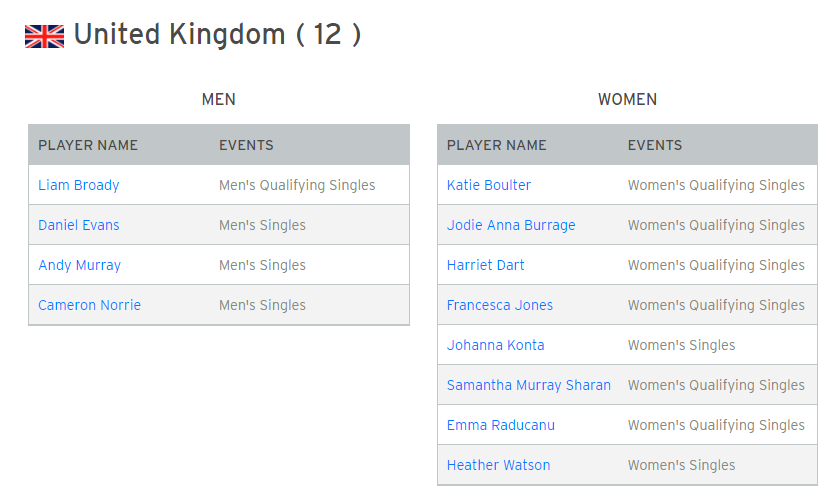
Task: Click the United Kingdom flag icon
Action: coord(44,36)
